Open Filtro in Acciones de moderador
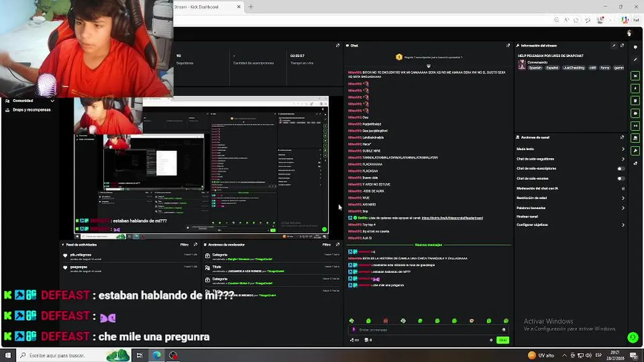 pyautogui.click(x=326, y=245)
